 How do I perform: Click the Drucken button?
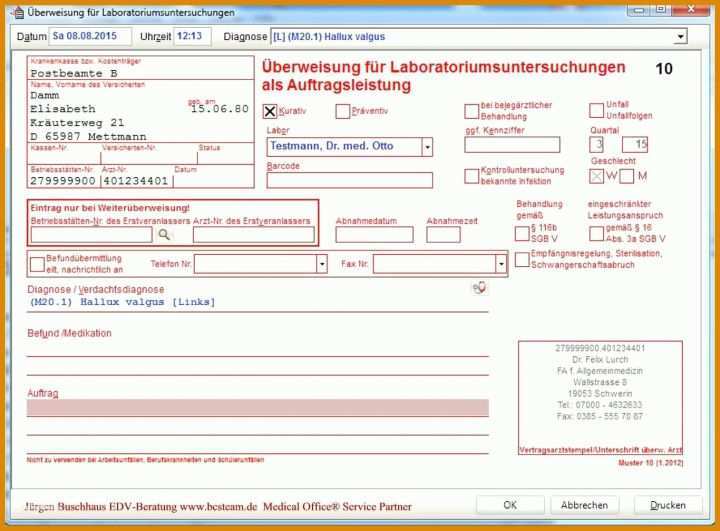668,505
